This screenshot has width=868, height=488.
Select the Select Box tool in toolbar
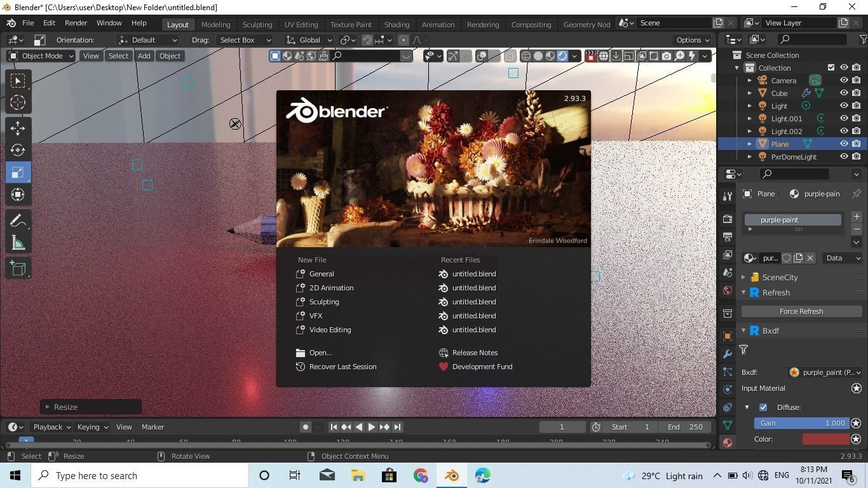click(x=18, y=81)
